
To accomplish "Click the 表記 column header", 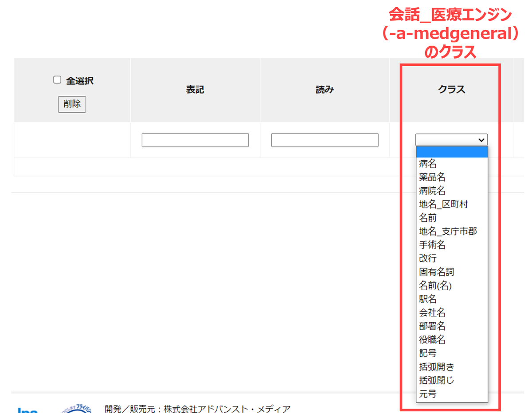I will 195,90.
